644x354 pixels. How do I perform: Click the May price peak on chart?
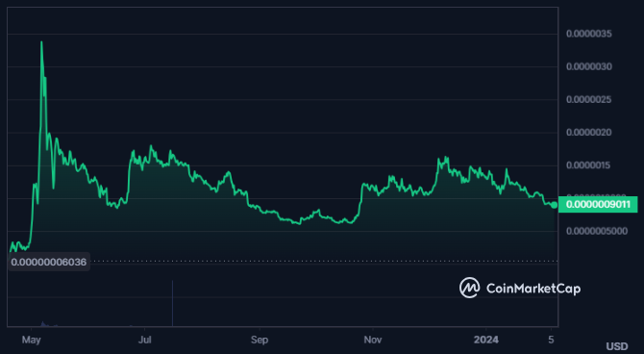(41, 41)
